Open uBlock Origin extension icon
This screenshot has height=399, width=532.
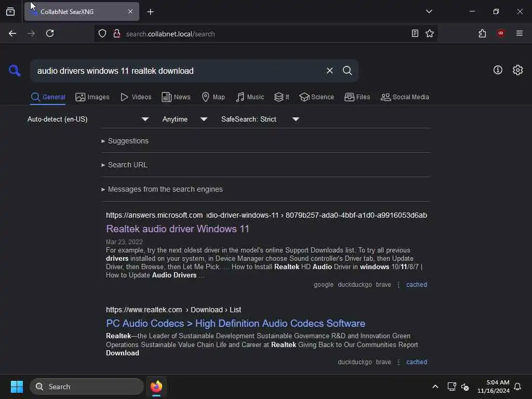[500, 33]
